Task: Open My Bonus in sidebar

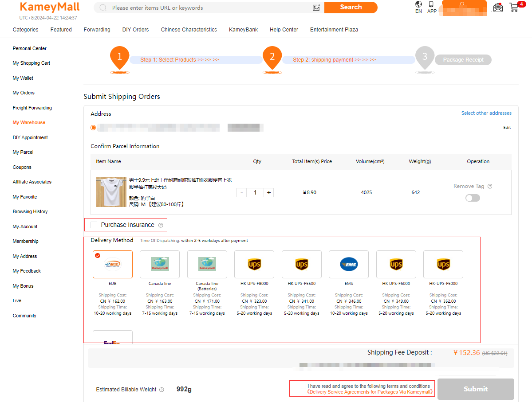Action: 23,286
